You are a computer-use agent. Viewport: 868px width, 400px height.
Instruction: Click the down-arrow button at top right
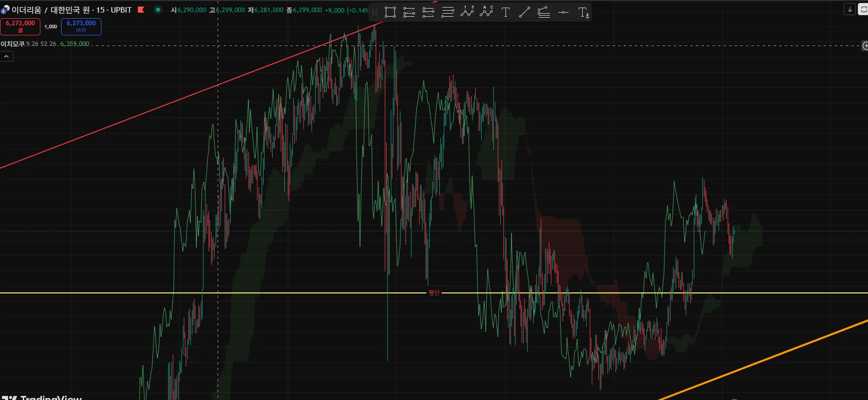(x=850, y=10)
